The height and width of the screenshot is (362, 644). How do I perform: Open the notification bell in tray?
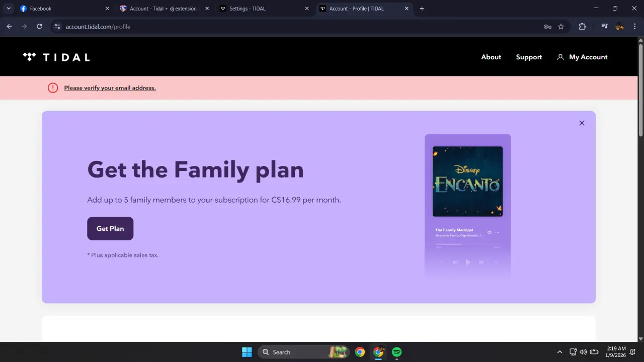coord(632,352)
